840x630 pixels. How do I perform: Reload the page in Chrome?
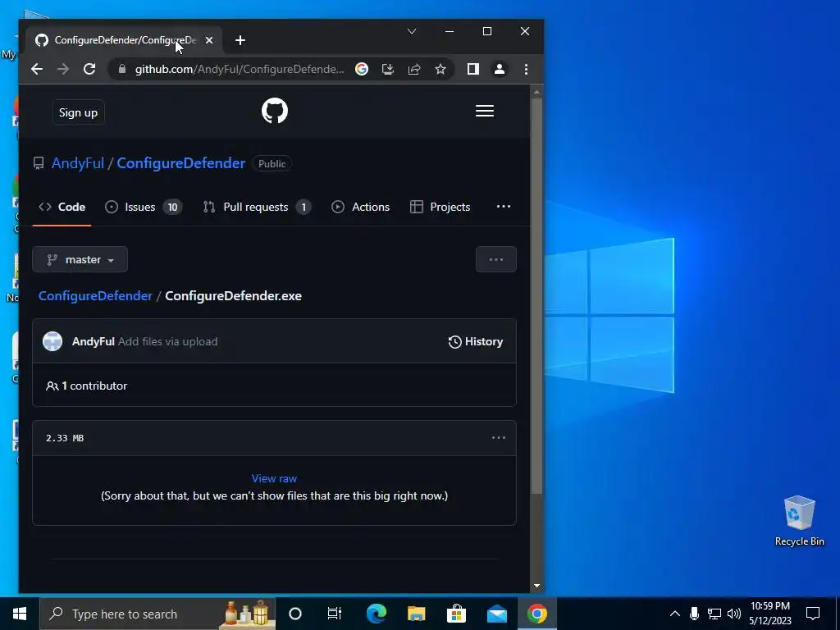coord(89,69)
